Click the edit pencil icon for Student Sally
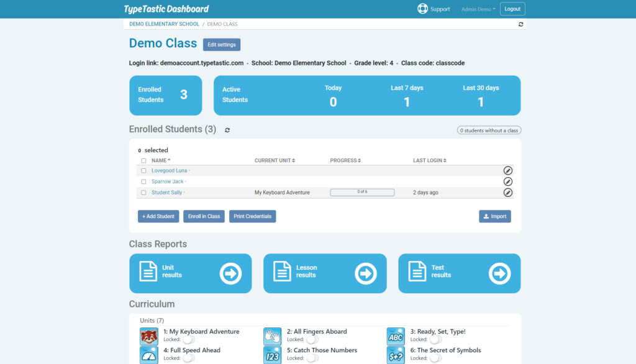636x364 pixels. [x=507, y=193]
